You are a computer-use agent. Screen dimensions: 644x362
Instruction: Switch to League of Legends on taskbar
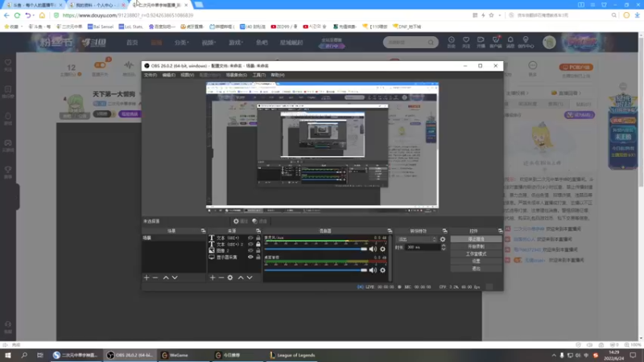pos(292,356)
